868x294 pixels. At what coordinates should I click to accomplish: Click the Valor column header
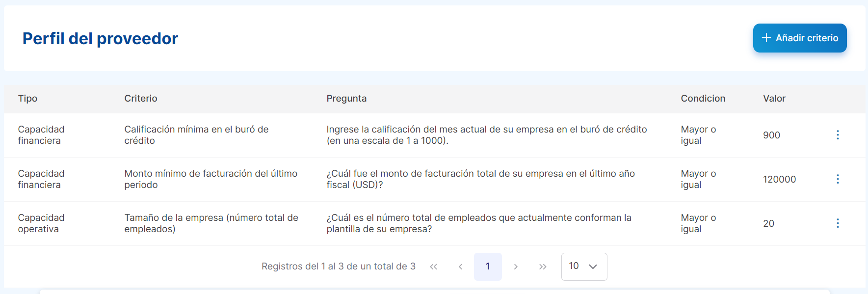(x=774, y=99)
